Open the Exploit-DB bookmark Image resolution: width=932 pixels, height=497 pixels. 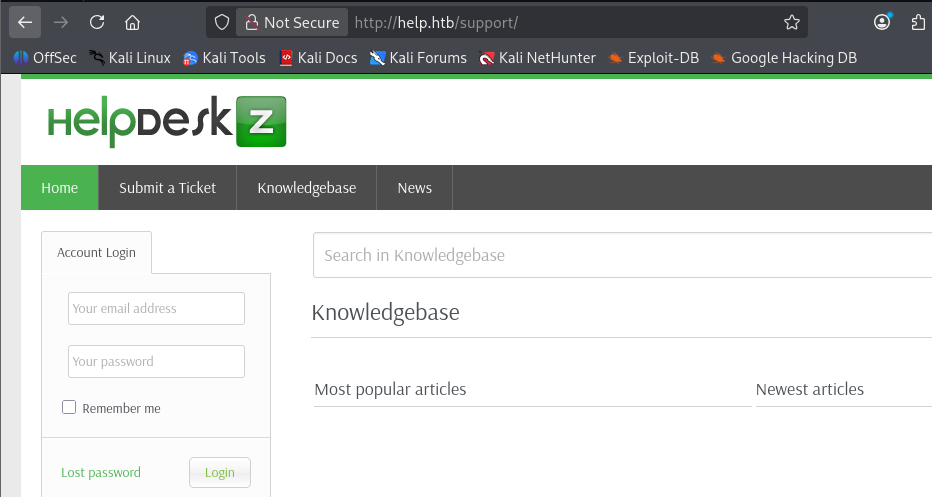653,58
